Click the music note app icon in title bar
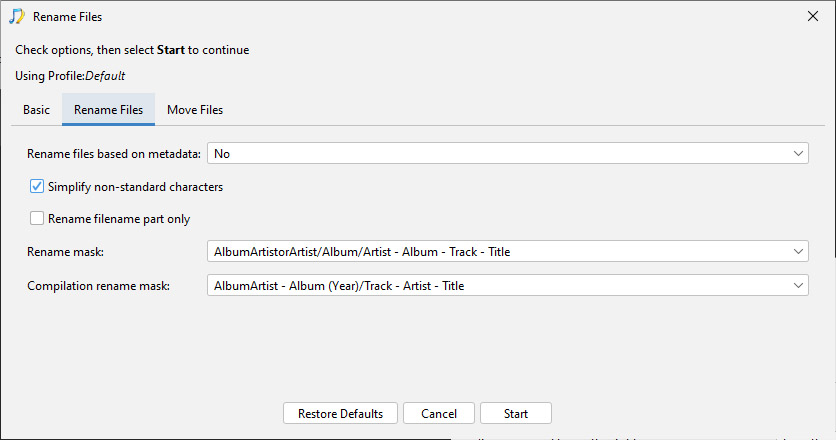This screenshot has height=440, width=836. click(17, 17)
